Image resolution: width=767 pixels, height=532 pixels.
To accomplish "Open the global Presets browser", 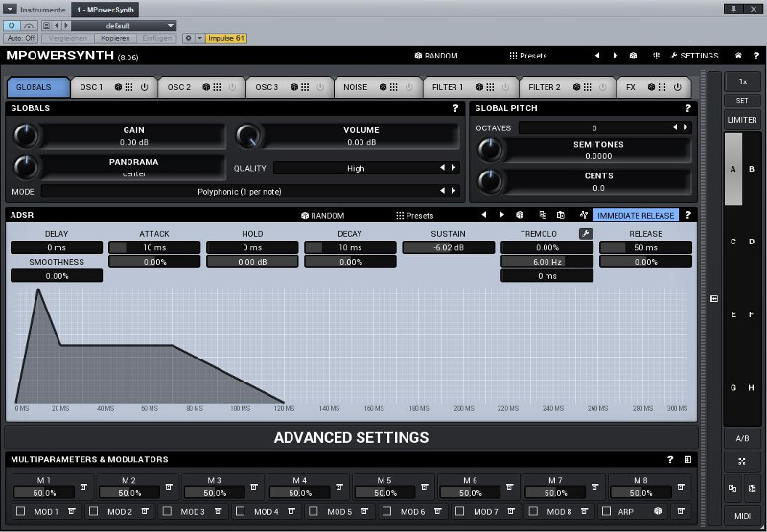I will pyautogui.click(x=528, y=56).
